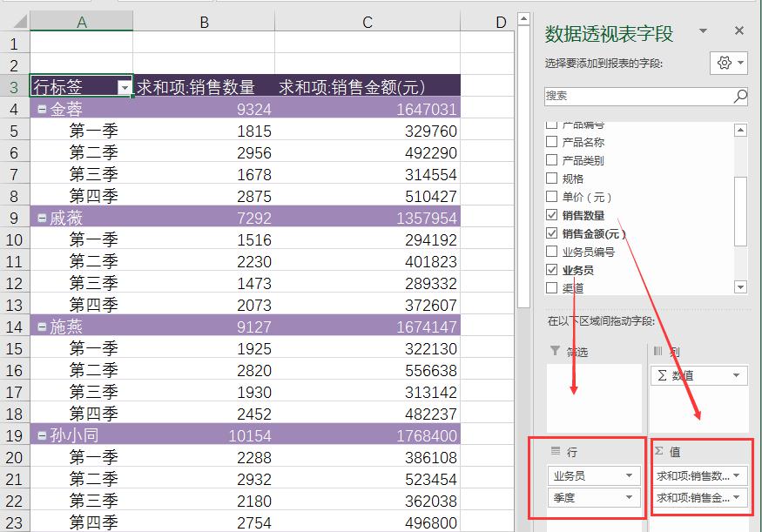
Task: Open the PivotTable fields gear tools menu
Action: tap(728, 63)
